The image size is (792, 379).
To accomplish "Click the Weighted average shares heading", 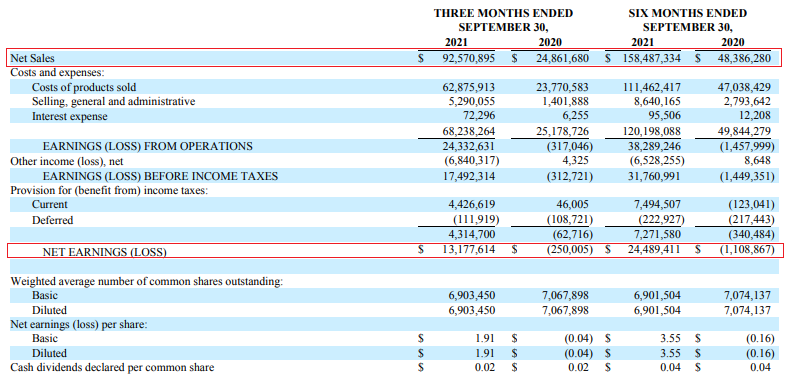I will click(146, 281).
